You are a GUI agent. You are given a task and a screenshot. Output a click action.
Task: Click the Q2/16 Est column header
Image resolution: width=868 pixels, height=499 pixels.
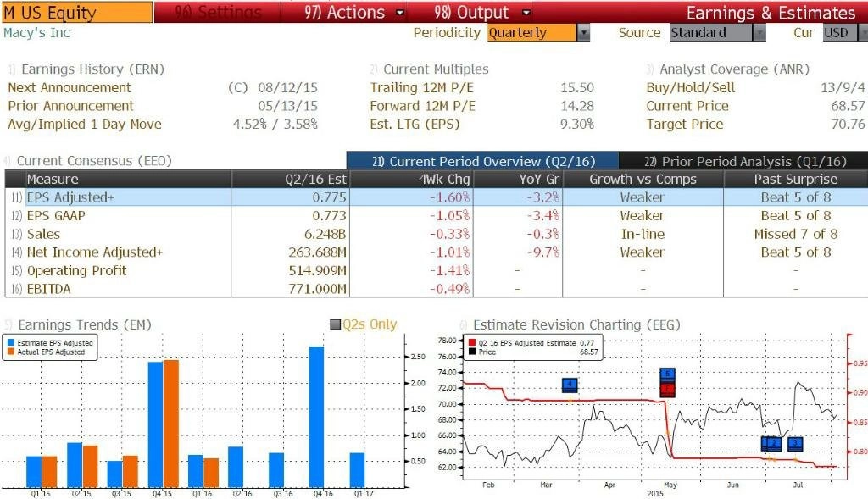click(x=291, y=180)
